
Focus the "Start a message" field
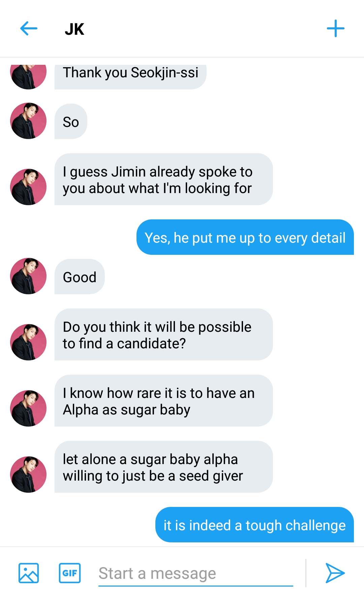click(195, 573)
